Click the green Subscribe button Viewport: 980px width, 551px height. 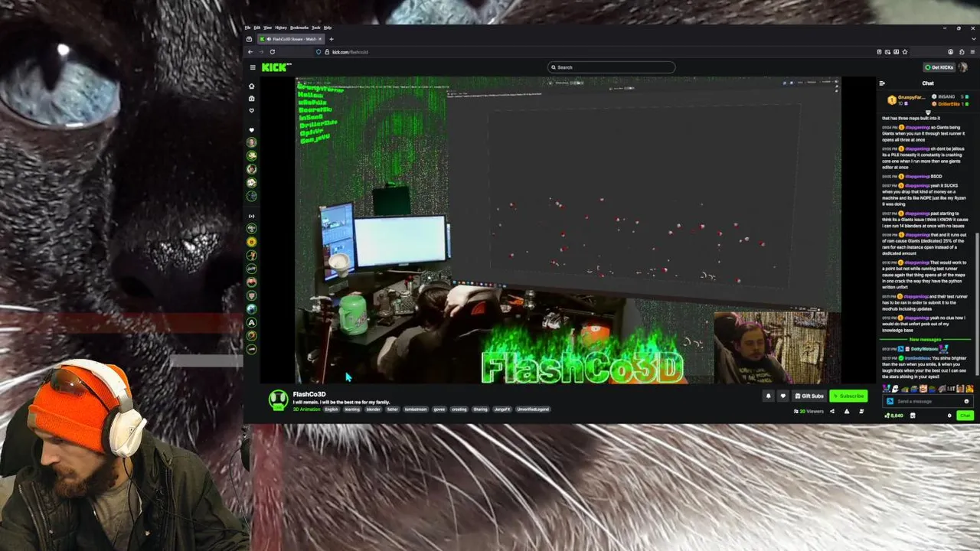848,396
